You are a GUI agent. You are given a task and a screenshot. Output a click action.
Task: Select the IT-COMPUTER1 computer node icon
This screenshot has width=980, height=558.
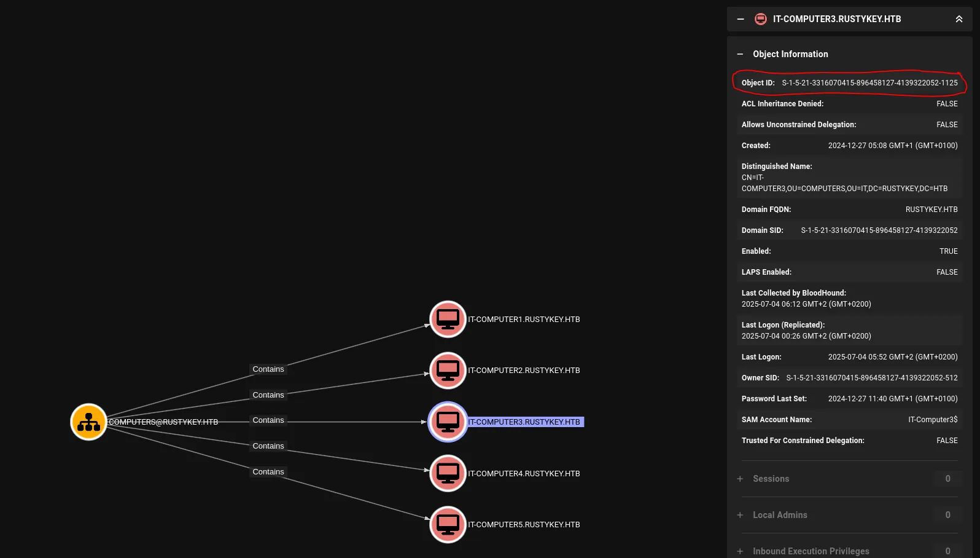click(448, 320)
